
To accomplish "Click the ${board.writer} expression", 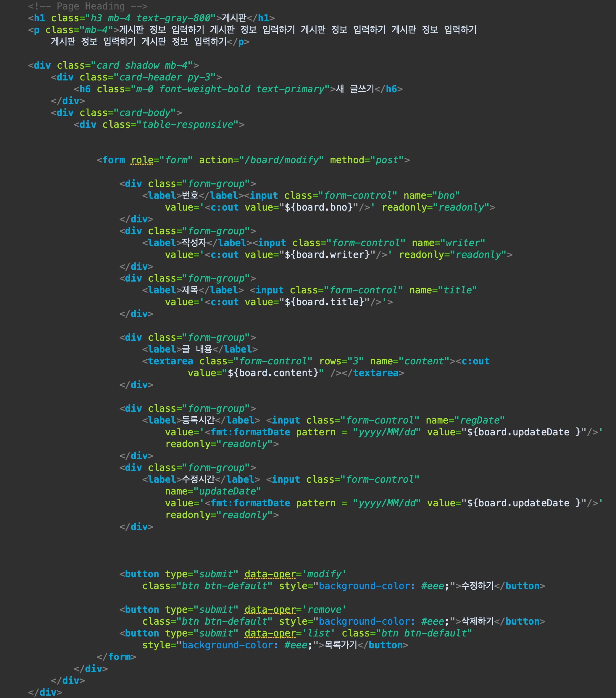I will [327, 255].
